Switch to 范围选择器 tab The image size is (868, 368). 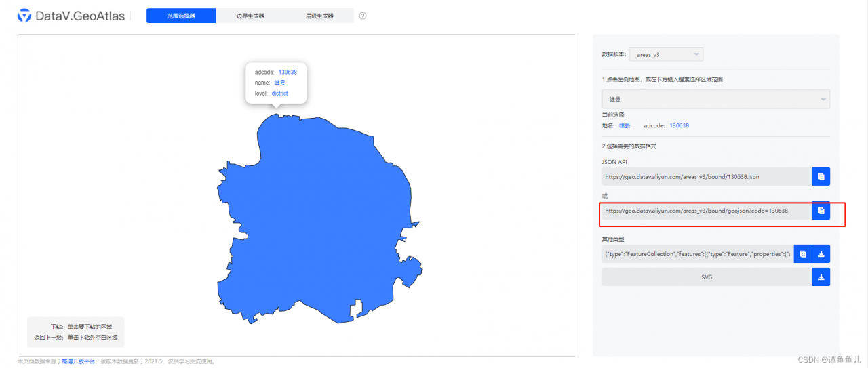(x=181, y=16)
